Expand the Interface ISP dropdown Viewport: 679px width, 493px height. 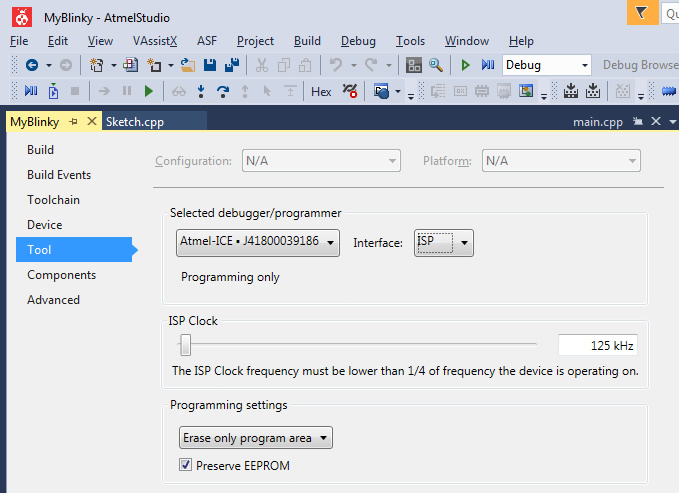tap(443, 242)
